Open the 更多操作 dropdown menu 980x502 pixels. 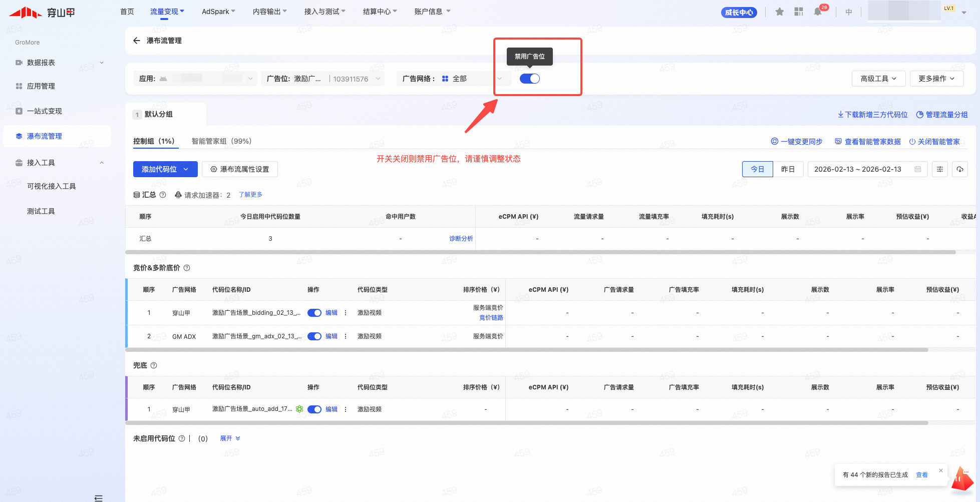click(936, 79)
